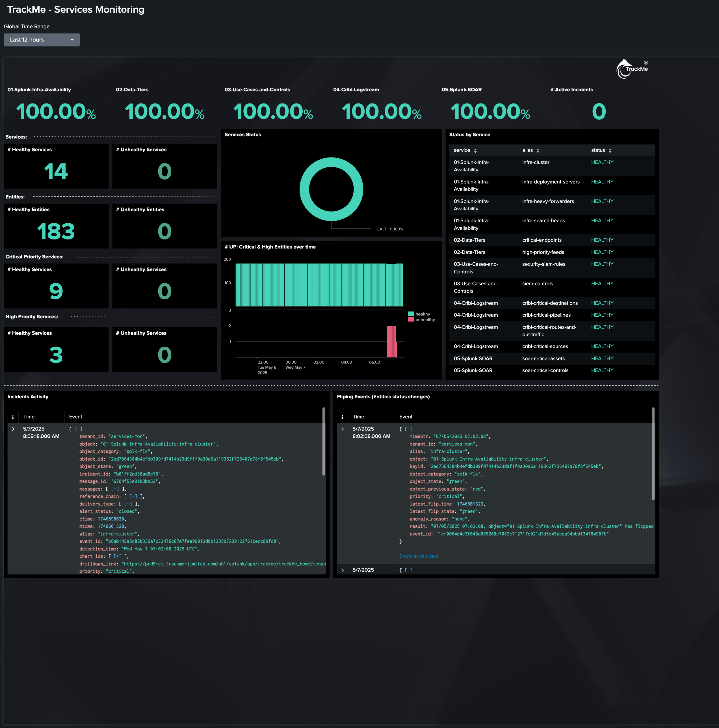Click the Unhealthy Entities count 0

pos(164,231)
